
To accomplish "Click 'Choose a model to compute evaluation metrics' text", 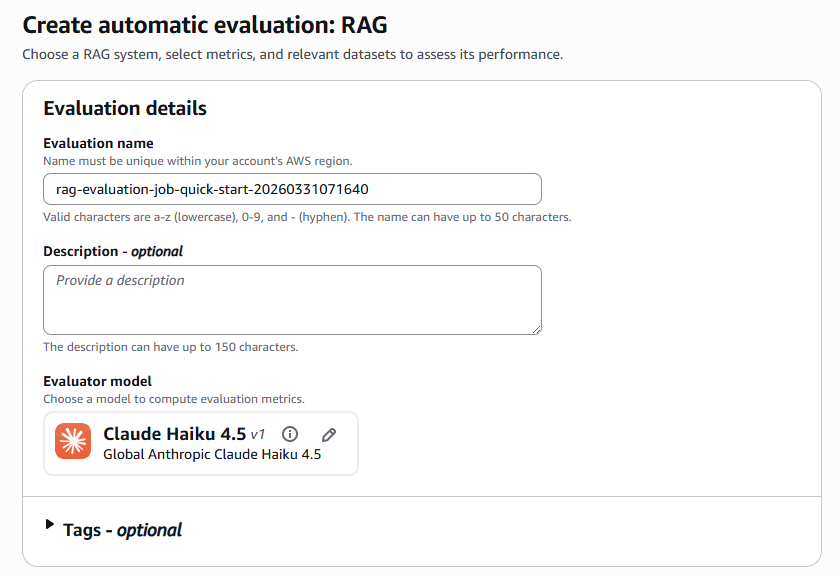I will (173, 399).
